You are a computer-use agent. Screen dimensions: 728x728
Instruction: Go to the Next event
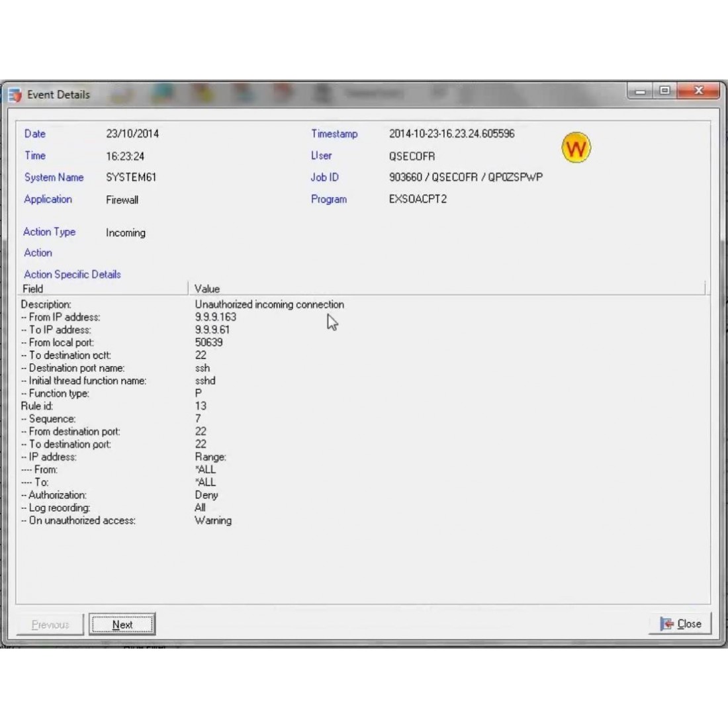(x=122, y=624)
